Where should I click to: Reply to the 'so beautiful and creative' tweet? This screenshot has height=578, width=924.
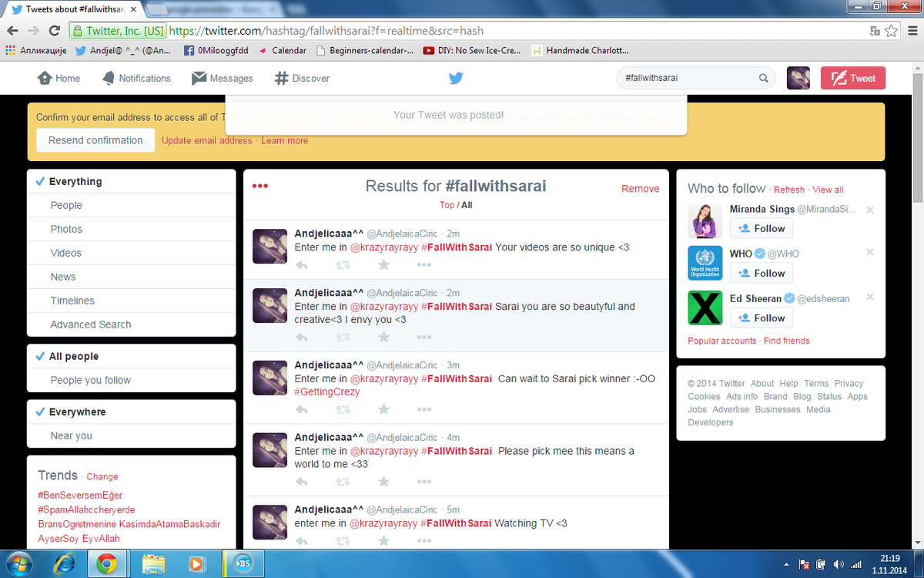coord(302,337)
